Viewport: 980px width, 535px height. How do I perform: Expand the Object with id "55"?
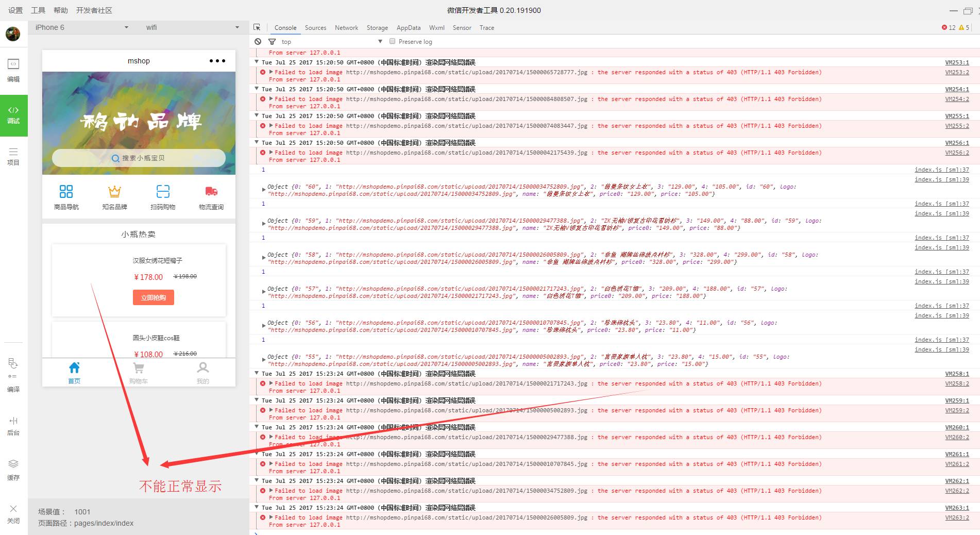tap(264, 360)
